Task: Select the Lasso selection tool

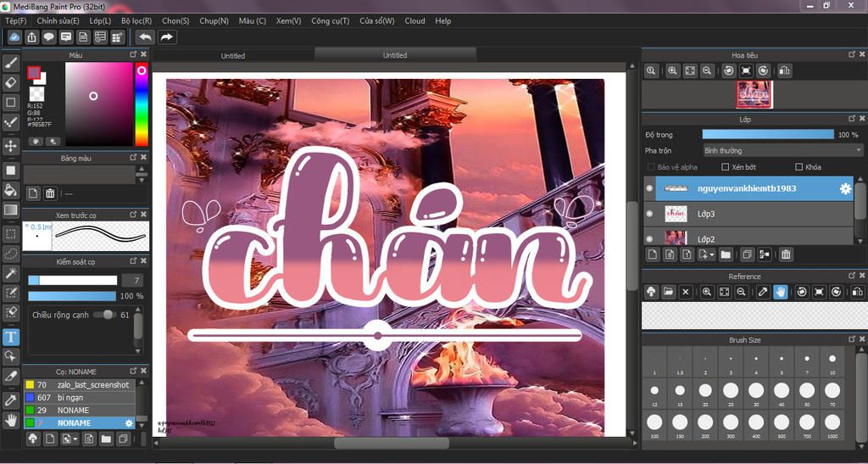Action: [10, 254]
